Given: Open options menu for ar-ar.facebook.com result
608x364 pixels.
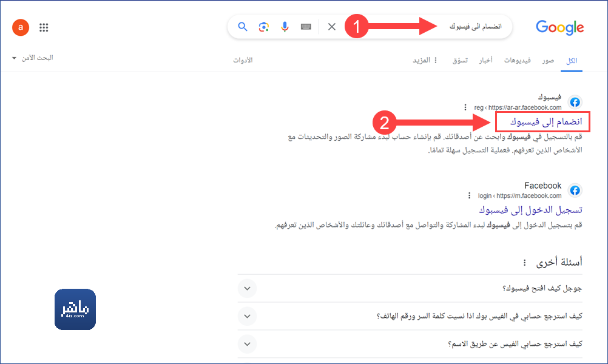Looking at the screenshot, I should click(x=465, y=107).
